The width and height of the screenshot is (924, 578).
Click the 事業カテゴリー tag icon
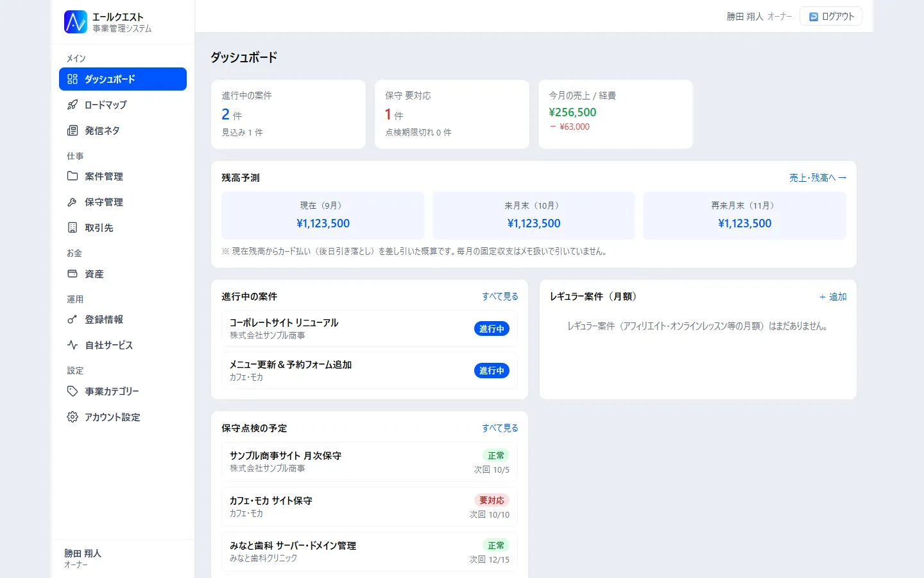coord(73,391)
